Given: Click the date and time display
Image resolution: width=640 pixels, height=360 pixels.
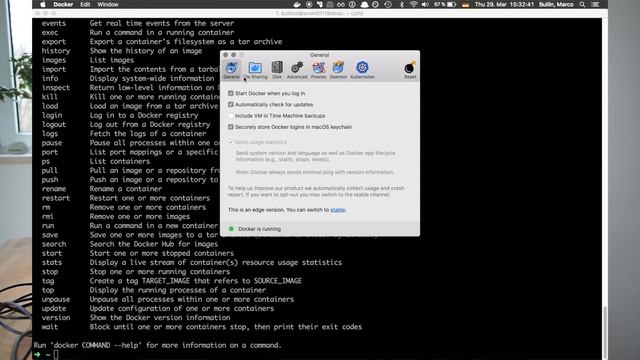Looking at the screenshot, I should (504, 4).
